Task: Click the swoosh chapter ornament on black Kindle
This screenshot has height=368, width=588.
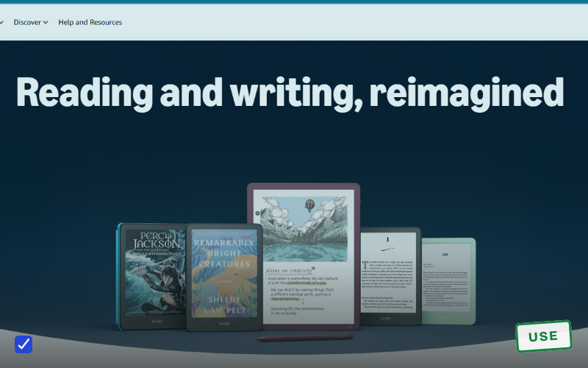Action: [388, 249]
